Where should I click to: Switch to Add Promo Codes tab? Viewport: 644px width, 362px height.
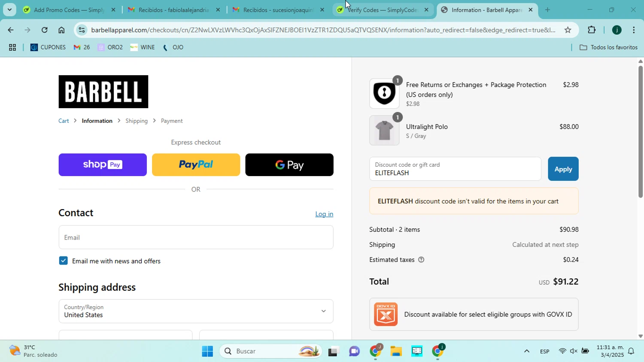(69, 9)
